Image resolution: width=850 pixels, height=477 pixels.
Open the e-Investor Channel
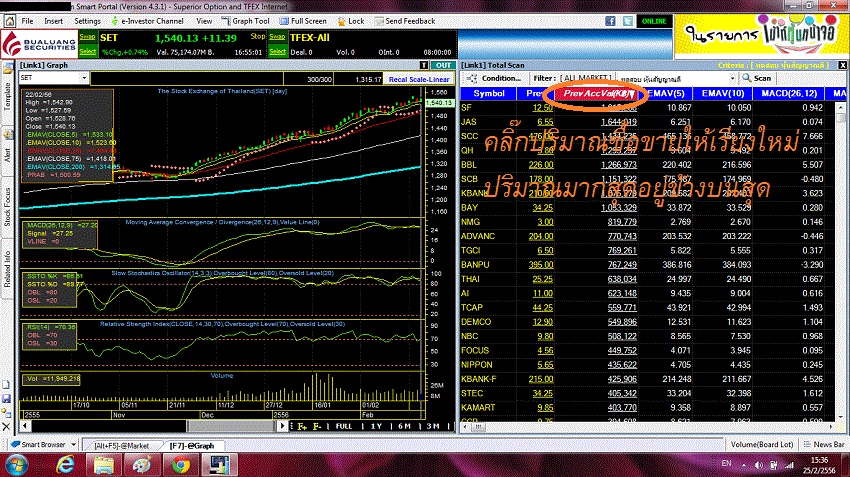(x=147, y=21)
